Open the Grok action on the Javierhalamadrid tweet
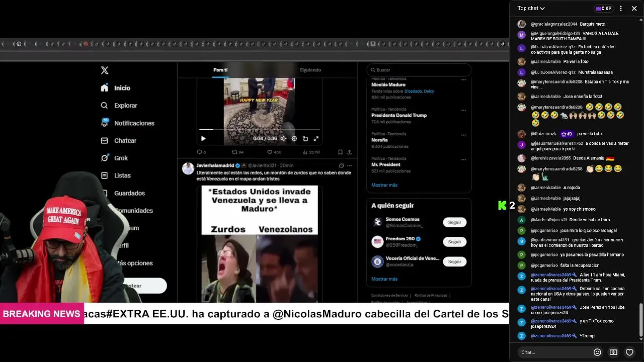644x362 pixels. pos(341,165)
